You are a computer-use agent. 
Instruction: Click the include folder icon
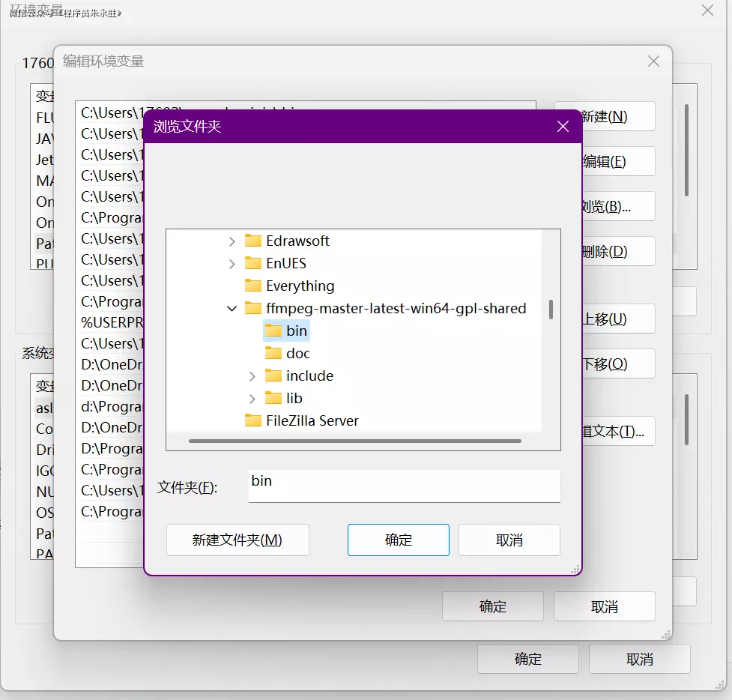[273, 375]
